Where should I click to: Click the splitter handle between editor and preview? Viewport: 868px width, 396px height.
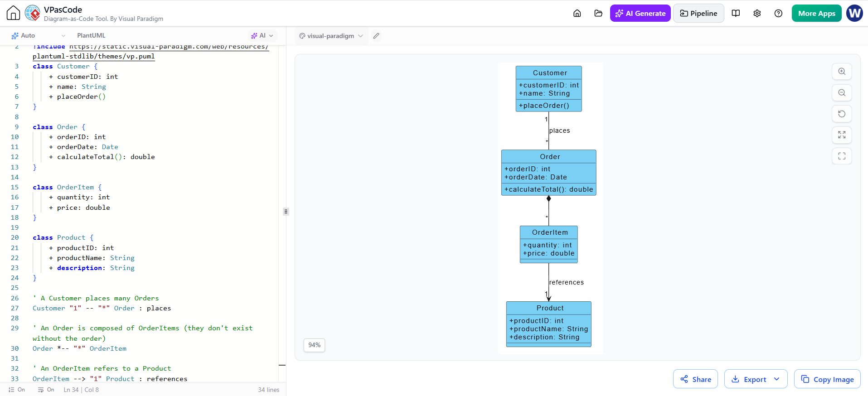(286, 211)
